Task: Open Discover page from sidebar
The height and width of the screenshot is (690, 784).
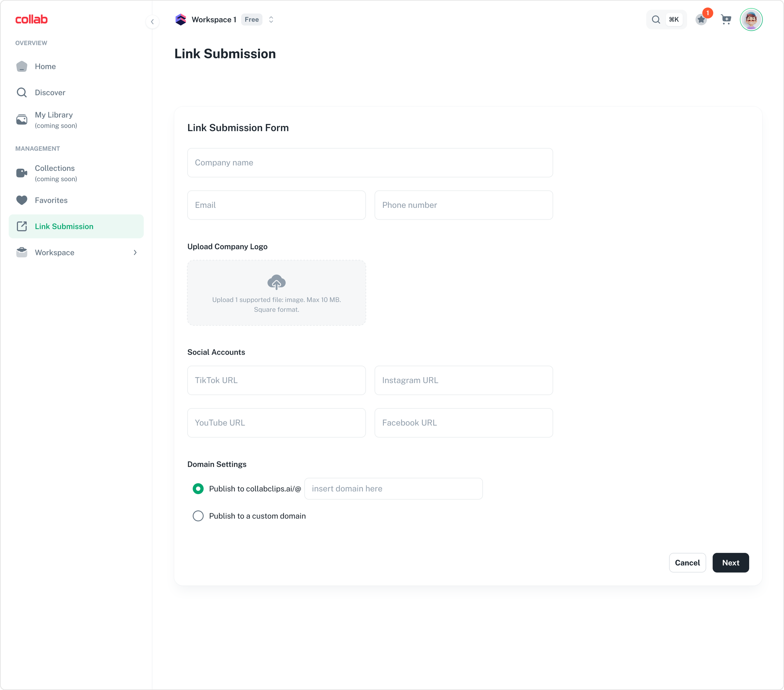Action: [x=50, y=92]
